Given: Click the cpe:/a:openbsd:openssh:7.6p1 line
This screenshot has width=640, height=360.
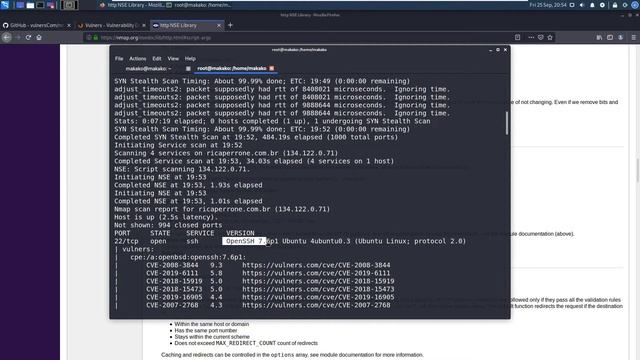Looking at the screenshot, I should click(x=188, y=257).
